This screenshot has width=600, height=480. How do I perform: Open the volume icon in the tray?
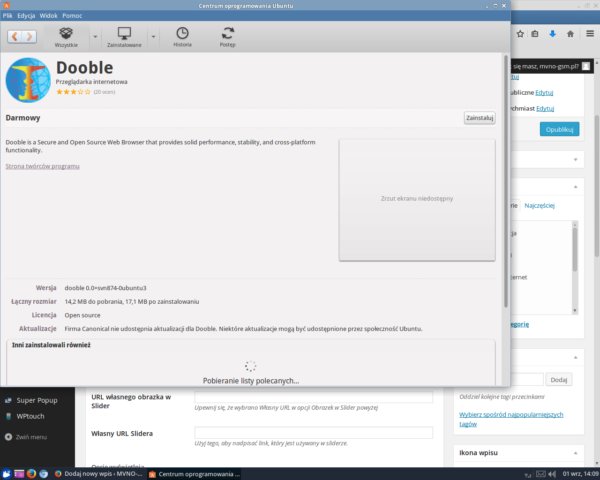[552, 474]
